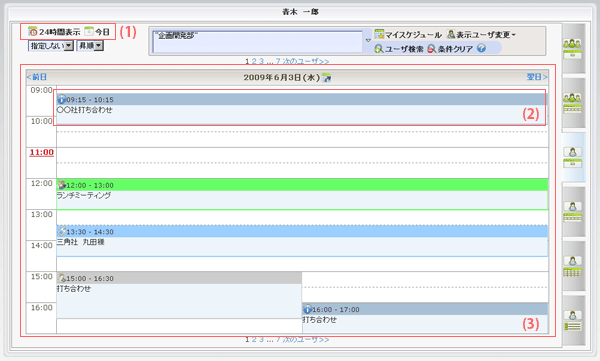Select the top group day view sidebar icon
Screen dimensions: 600x361
(x=572, y=49)
